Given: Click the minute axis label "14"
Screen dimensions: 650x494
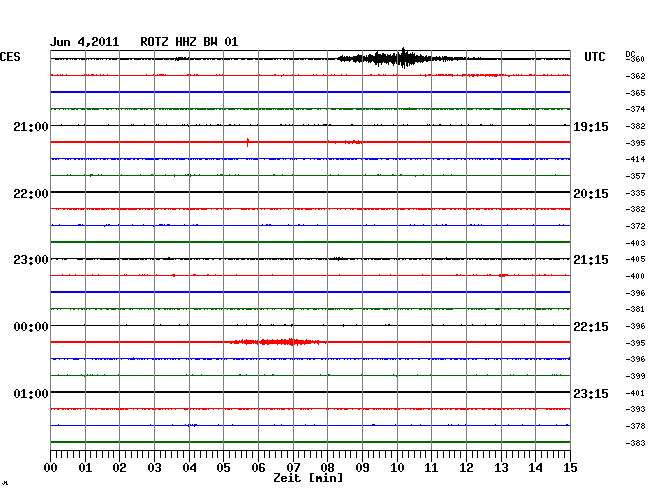Looking at the screenshot, I should pos(535,468).
